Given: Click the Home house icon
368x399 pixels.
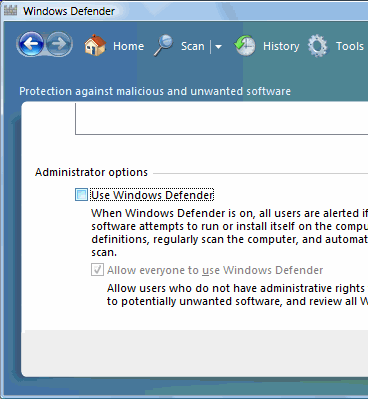Looking at the screenshot, I should [x=95, y=45].
